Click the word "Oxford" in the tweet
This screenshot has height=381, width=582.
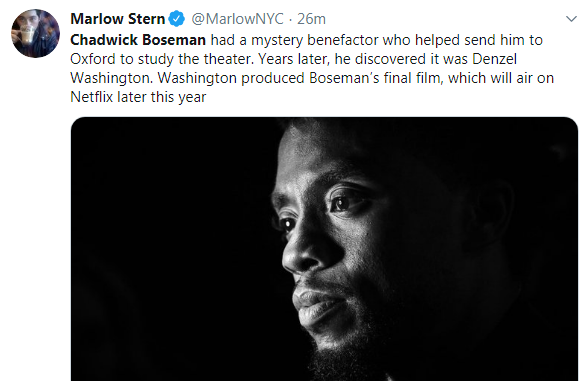[92, 59]
